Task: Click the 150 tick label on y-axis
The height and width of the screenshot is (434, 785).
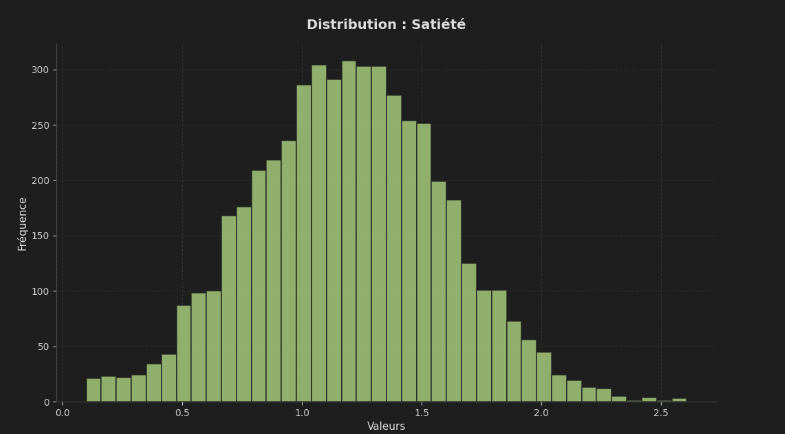Action: pos(40,237)
